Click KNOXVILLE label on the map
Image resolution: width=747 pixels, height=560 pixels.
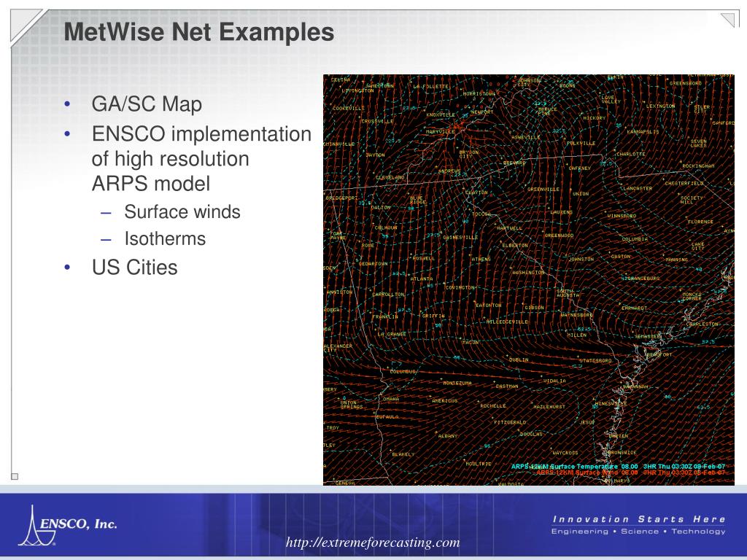(441, 114)
